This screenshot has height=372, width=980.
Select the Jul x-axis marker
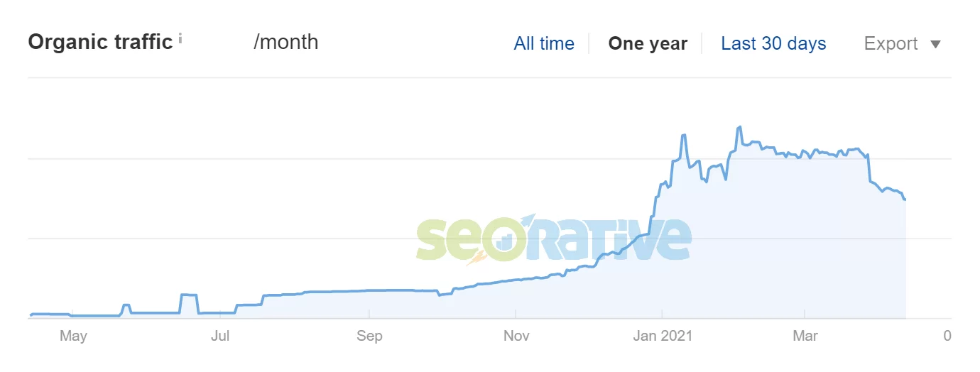[221, 336]
